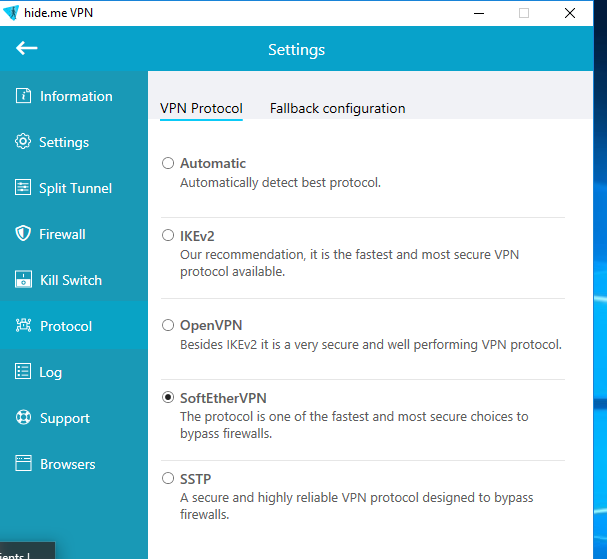The width and height of the screenshot is (607, 559).
Task: Switch to the VPN Protocol tab
Action: (x=201, y=108)
